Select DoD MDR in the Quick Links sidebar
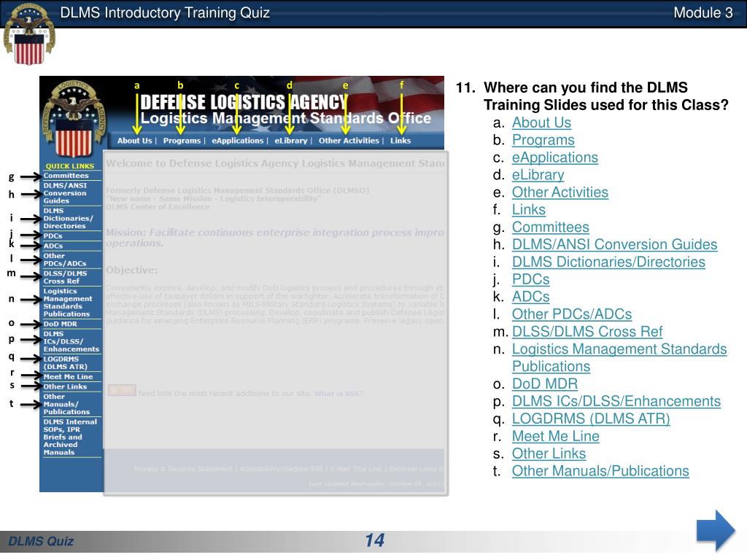The height and width of the screenshot is (560, 747). point(60,324)
